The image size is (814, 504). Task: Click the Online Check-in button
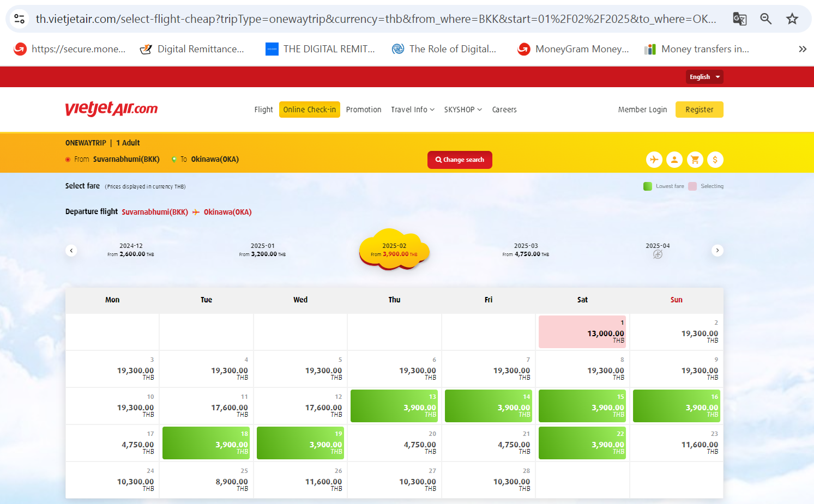tap(310, 110)
